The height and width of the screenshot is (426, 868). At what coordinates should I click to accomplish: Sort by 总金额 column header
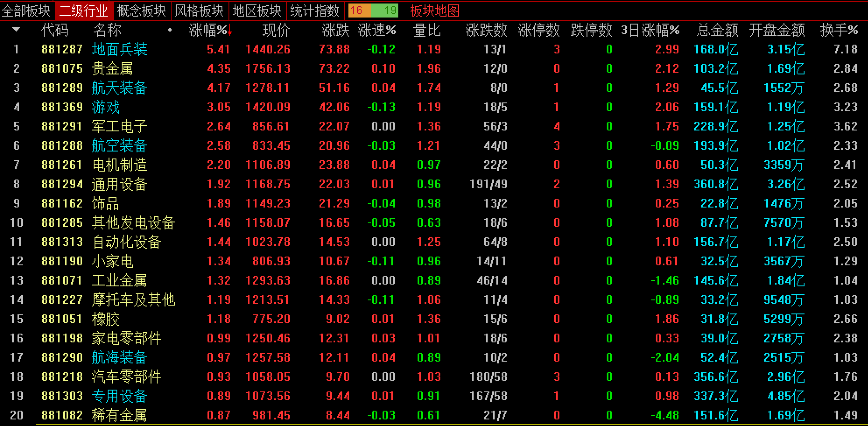717,30
